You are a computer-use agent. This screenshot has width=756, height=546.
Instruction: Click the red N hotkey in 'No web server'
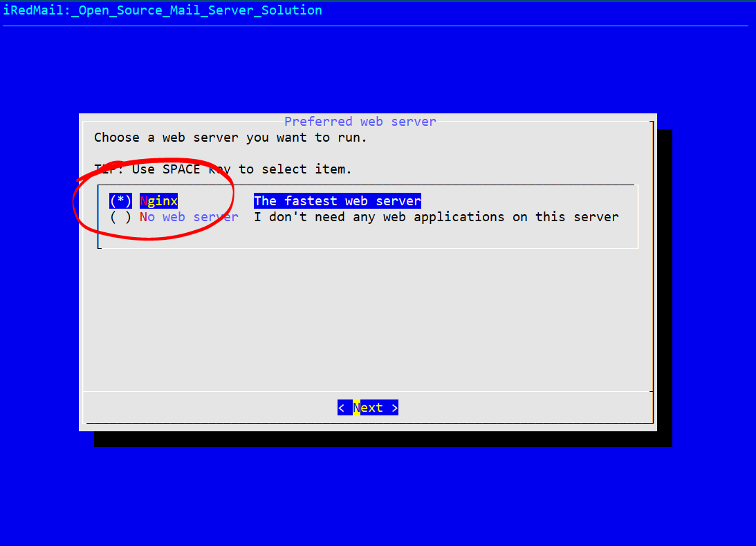click(144, 217)
